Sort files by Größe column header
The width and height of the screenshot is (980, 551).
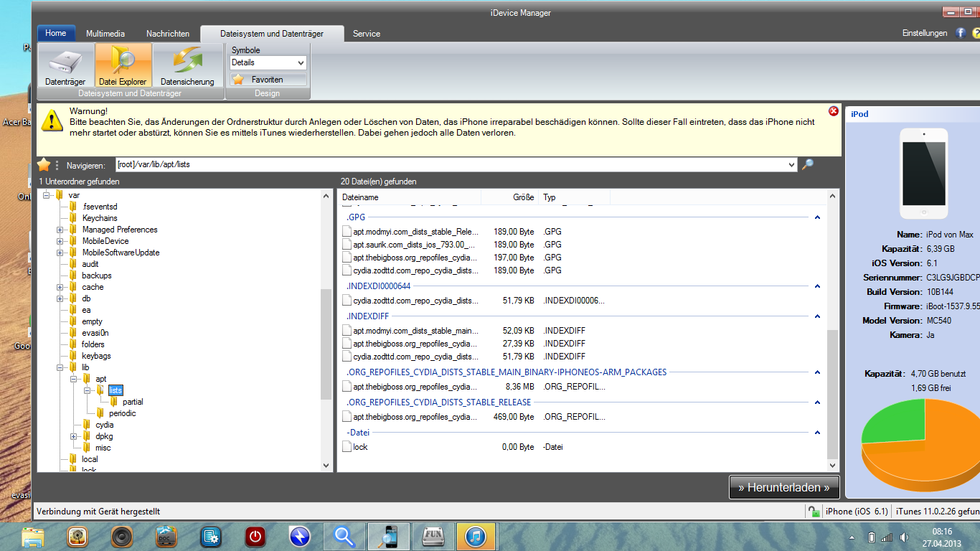509,197
